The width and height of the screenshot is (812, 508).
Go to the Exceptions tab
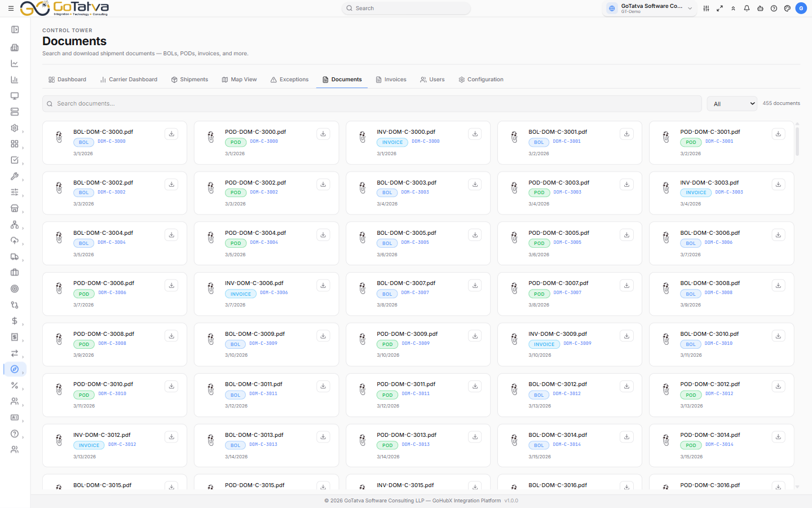(x=289, y=80)
